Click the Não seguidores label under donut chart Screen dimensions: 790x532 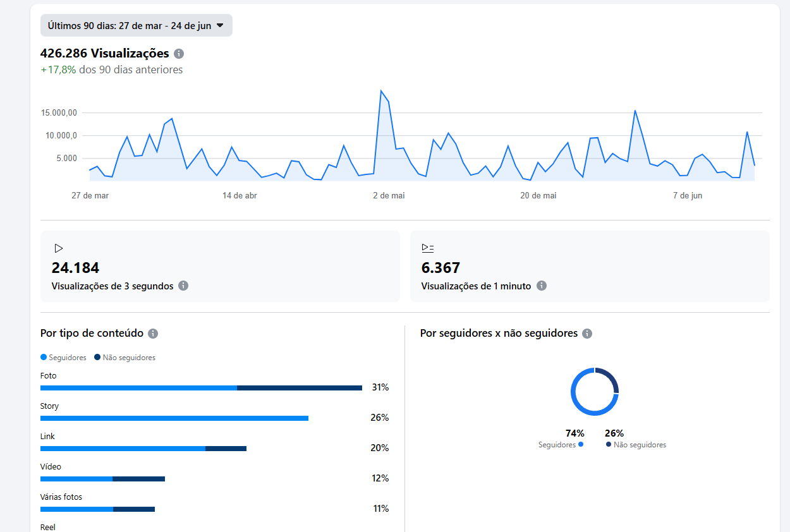[640, 445]
